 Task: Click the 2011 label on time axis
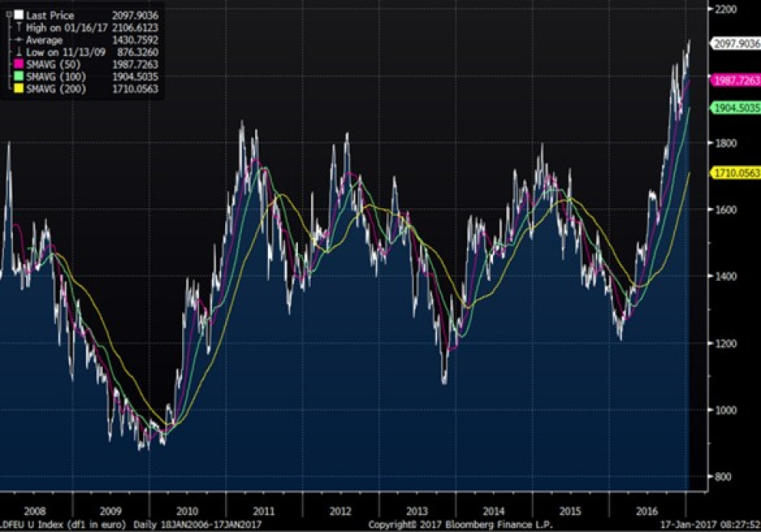point(263,513)
